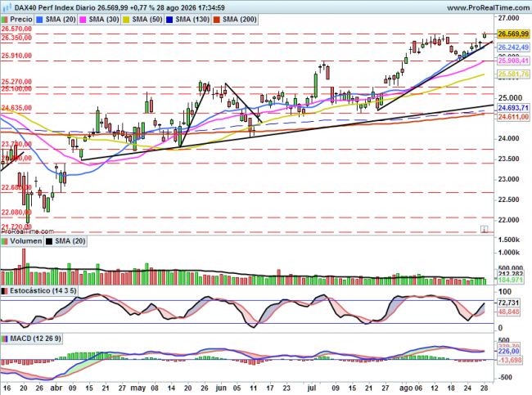
Task: Click the 'may' month on the date axis
Action: (138, 388)
